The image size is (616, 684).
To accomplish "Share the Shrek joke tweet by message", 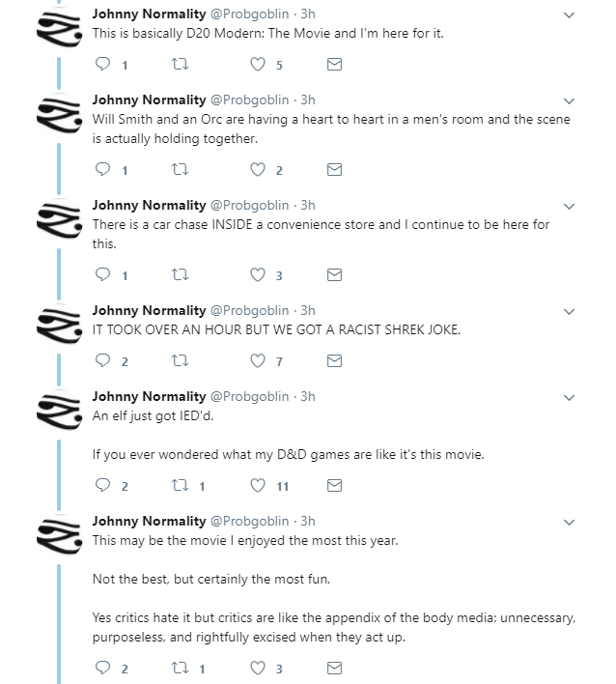I will (334, 360).
